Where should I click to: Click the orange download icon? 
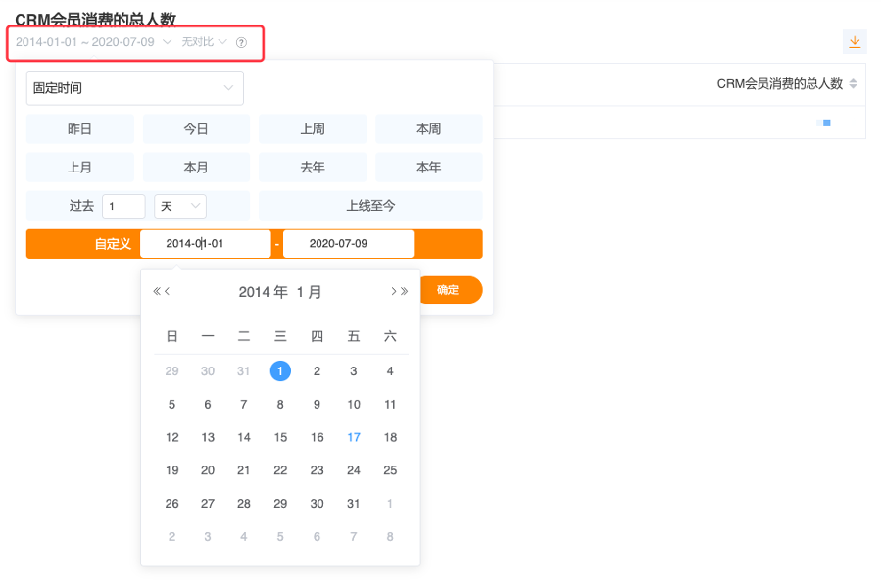coord(855,41)
